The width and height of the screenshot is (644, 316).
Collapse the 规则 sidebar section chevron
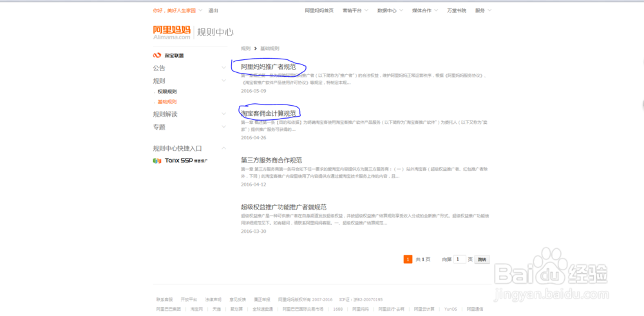point(224,81)
